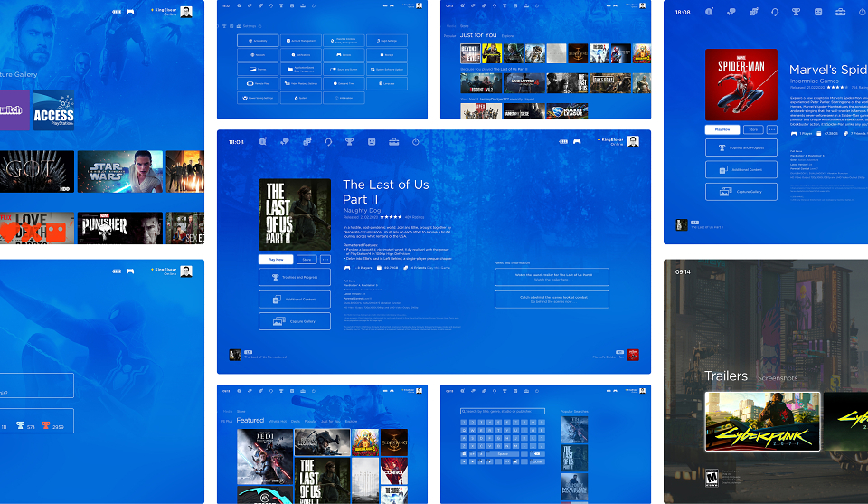Select Explore tab on Just for You screen
The image size is (868, 504).
(507, 36)
